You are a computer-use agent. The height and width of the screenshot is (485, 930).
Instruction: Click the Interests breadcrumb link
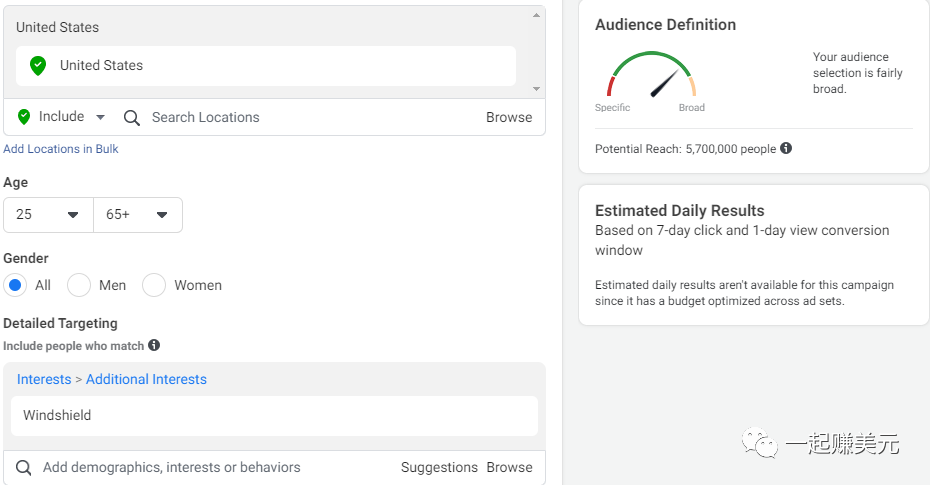click(44, 379)
